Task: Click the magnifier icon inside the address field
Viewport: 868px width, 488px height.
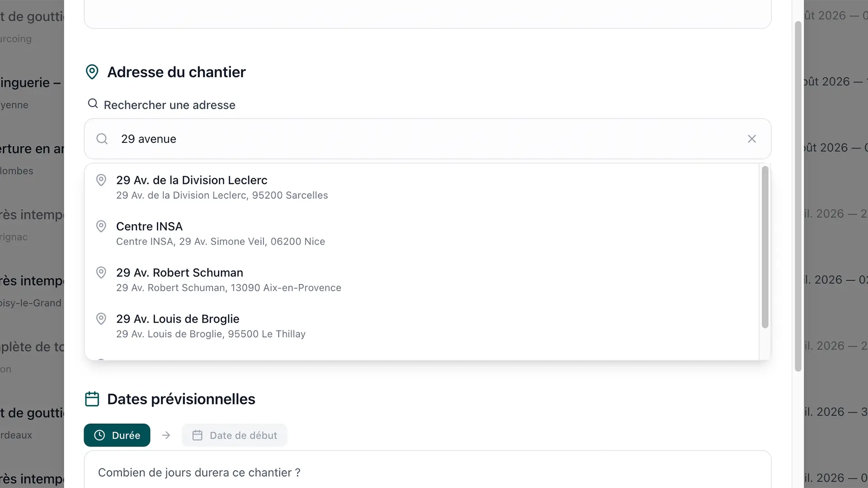Action: 102,139
